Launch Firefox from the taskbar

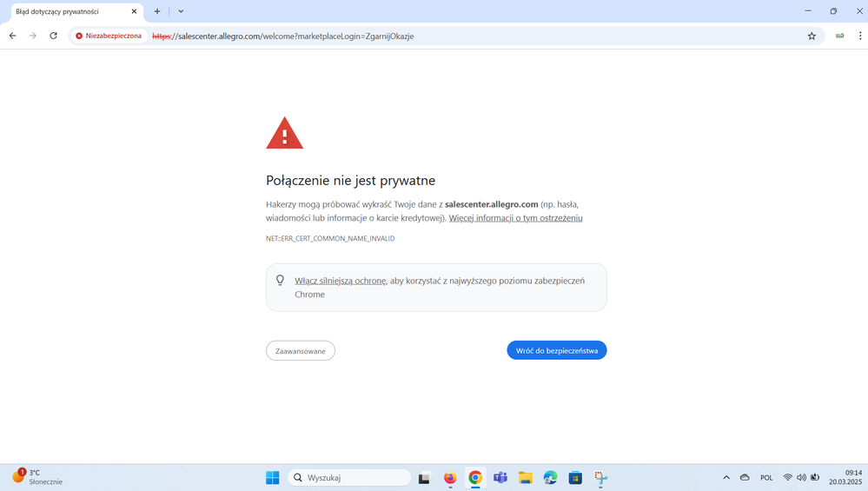tap(450, 478)
